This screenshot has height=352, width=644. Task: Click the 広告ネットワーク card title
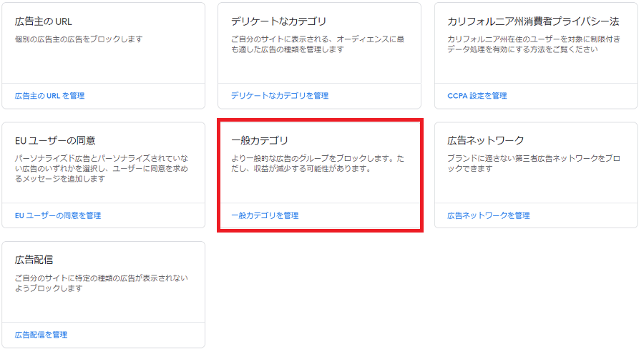485,140
